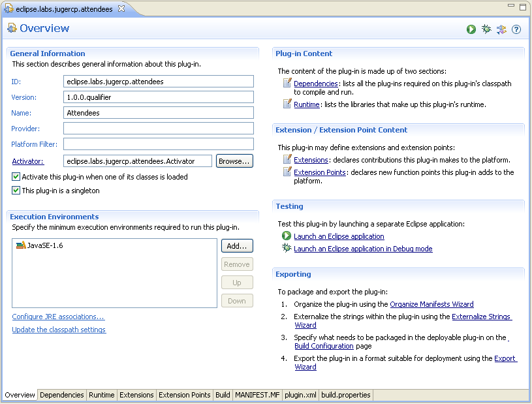This screenshot has height=404, width=532.
Task: Minimize the editor area
Action: (x=511, y=6)
